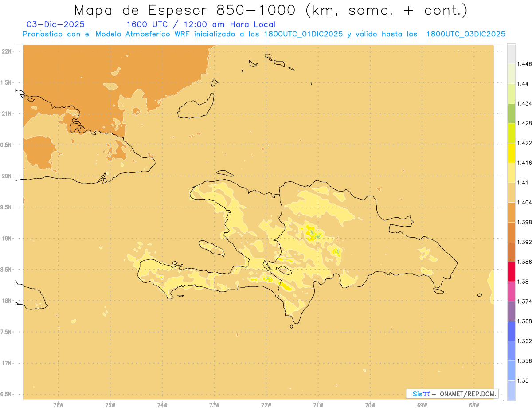Click the legend value '1.44'
The height and width of the screenshot is (411, 532).
coord(523,84)
